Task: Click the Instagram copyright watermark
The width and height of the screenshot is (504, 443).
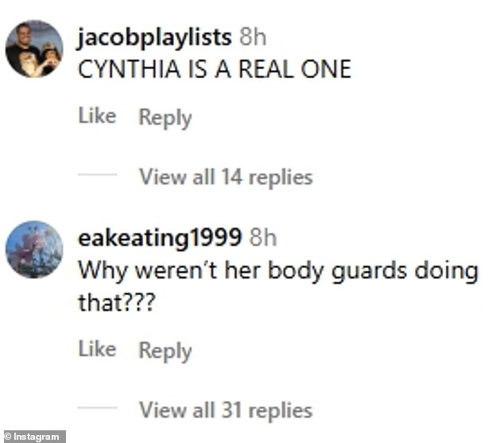Action: (33, 437)
